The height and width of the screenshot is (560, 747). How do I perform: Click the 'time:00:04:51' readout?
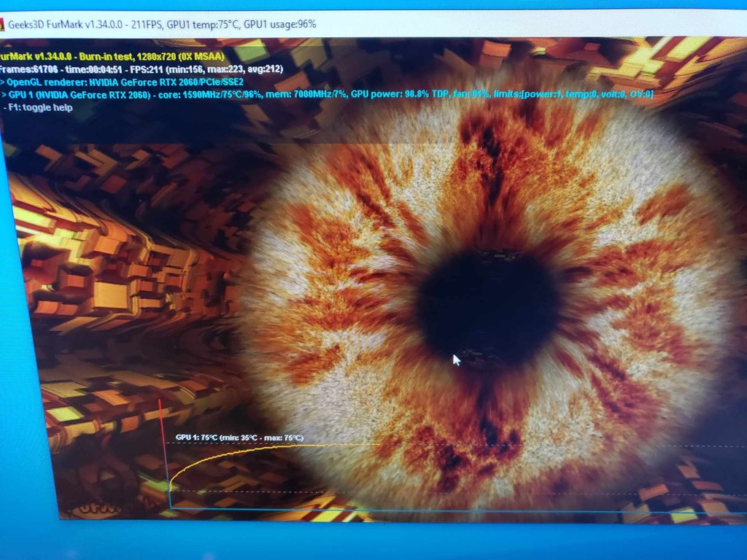pos(88,69)
